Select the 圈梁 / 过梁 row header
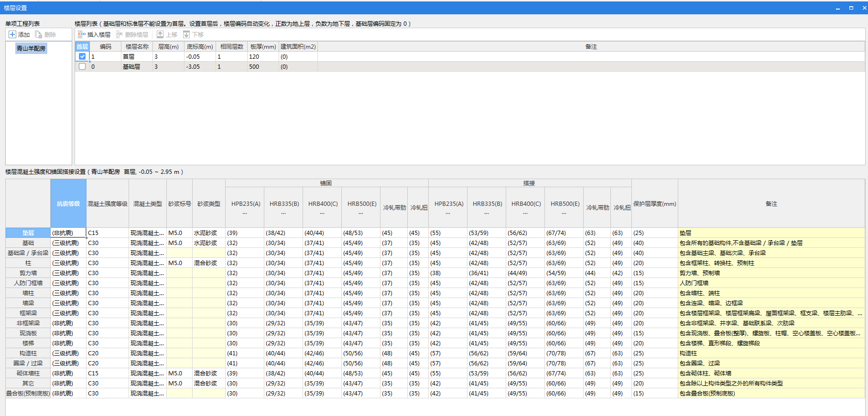This screenshot has width=868, height=416. (28, 363)
